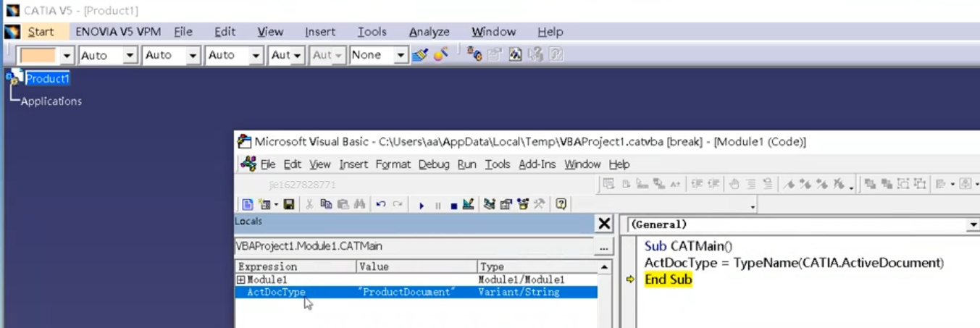Open the Align dropdown arrow in UserForm toolbar
This screenshot has height=328, width=980.
(x=952, y=184)
